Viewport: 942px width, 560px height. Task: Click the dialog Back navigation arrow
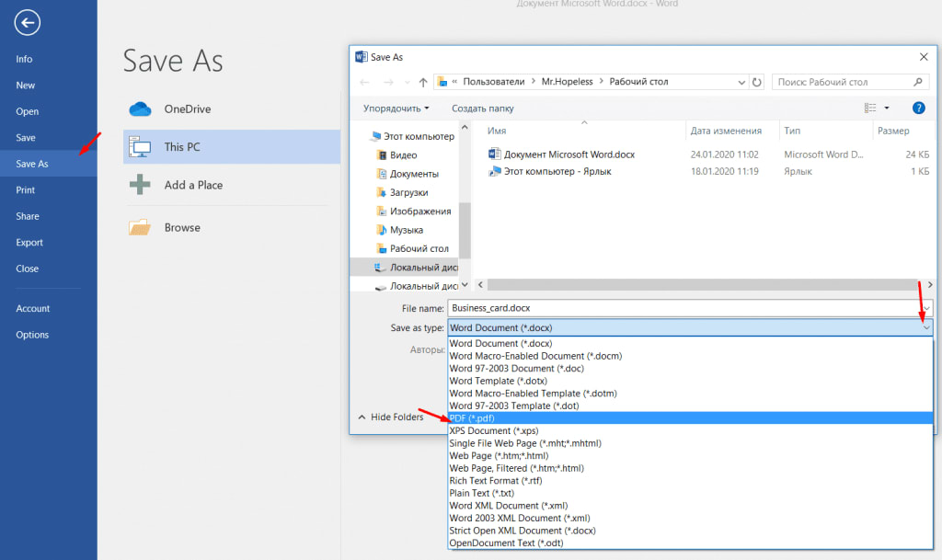click(364, 82)
